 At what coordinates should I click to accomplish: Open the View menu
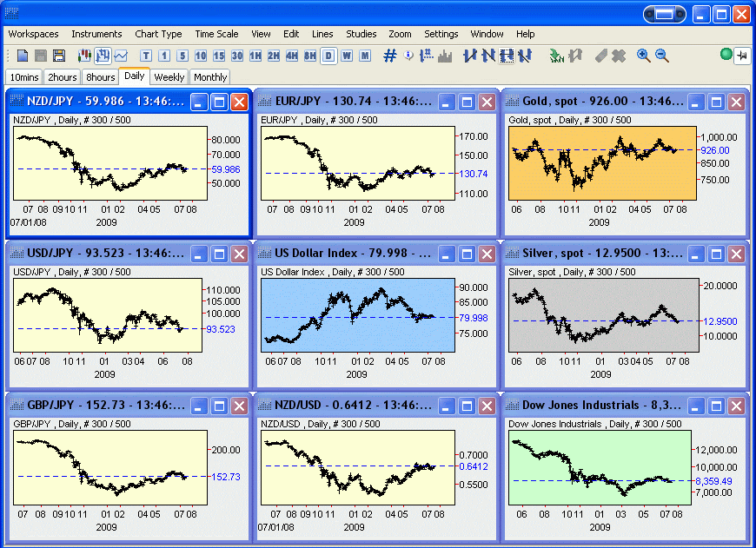tap(261, 34)
